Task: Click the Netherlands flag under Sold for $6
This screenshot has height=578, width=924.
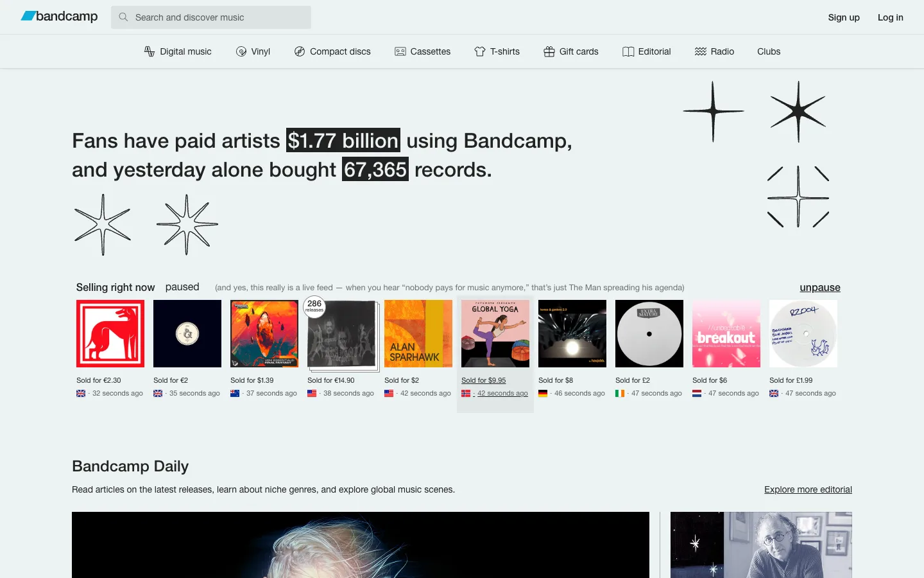Action: (x=697, y=394)
